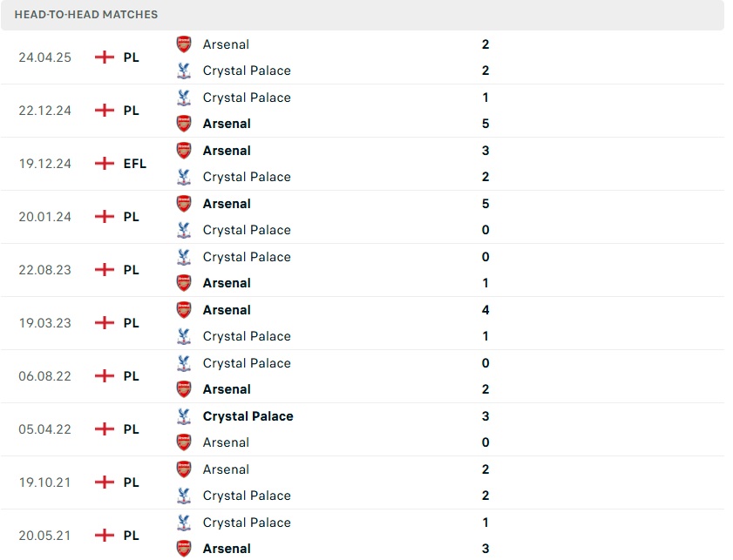This screenshot has height=560, width=733.
Task: Click England flag beside 22.12.24 match
Action: 105,111
